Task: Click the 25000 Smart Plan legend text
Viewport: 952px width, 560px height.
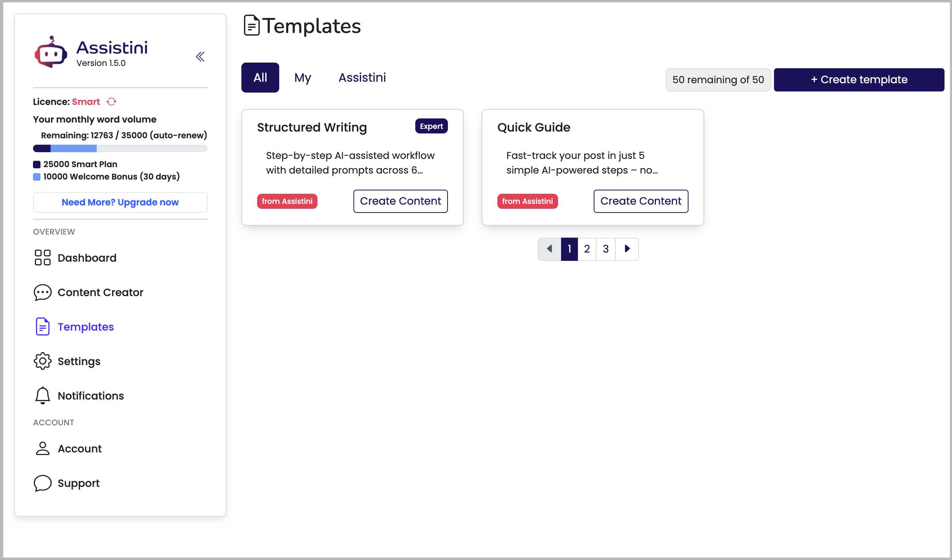Action: click(80, 165)
